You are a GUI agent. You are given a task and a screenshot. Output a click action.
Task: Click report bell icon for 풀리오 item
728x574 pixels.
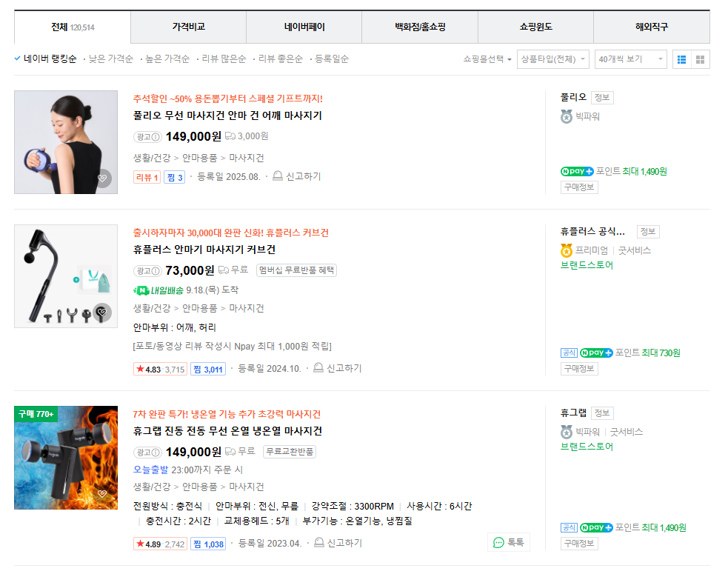(278, 176)
